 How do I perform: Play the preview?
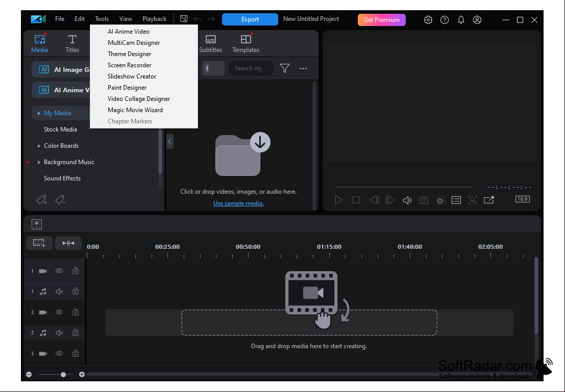(x=339, y=200)
